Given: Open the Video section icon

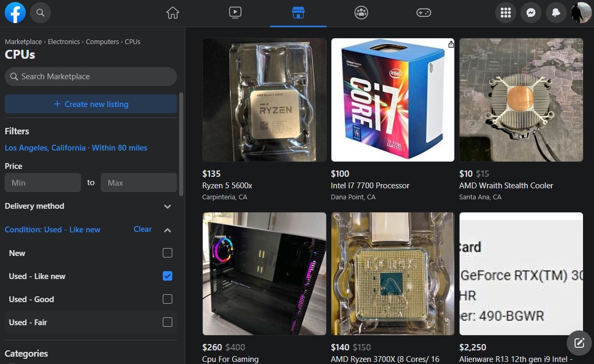Looking at the screenshot, I should tap(235, 13).
